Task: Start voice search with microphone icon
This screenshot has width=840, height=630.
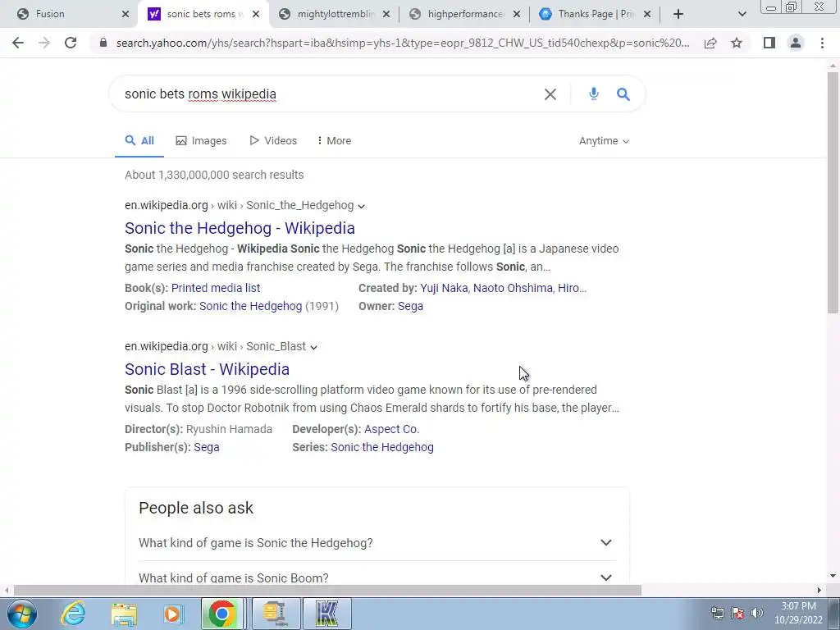Action: 594,94
